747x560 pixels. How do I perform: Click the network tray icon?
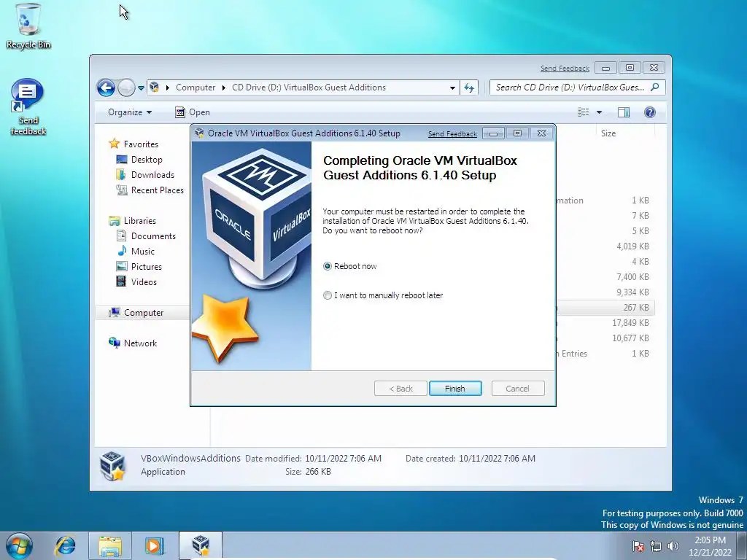point(656,545)
